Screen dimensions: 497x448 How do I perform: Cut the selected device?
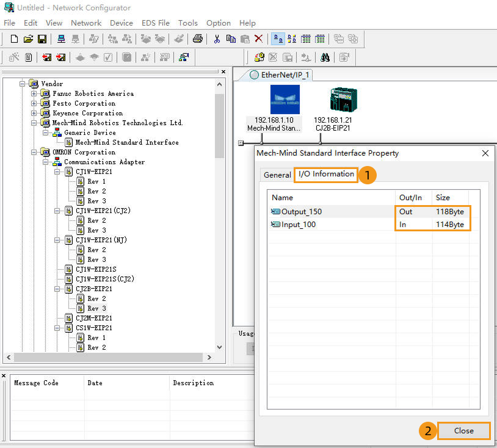[x=217, y=38]
